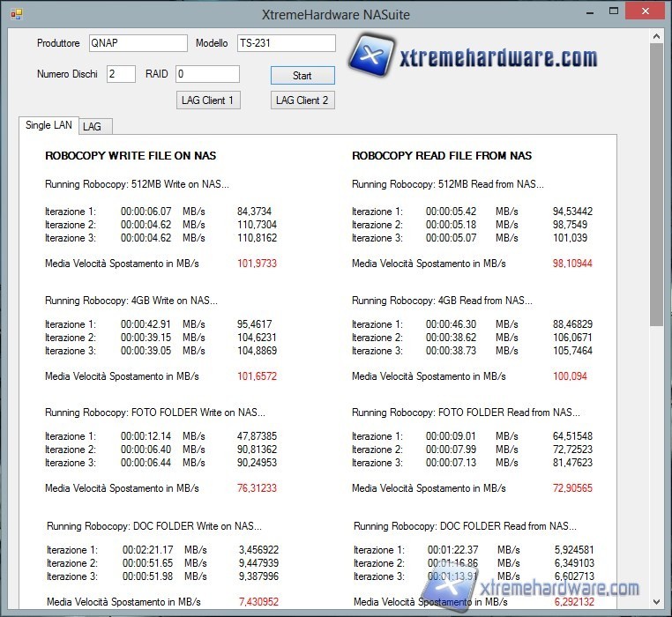Click the ROBOCOPY WRITE FILE ON NAS heading

point(131,156)
